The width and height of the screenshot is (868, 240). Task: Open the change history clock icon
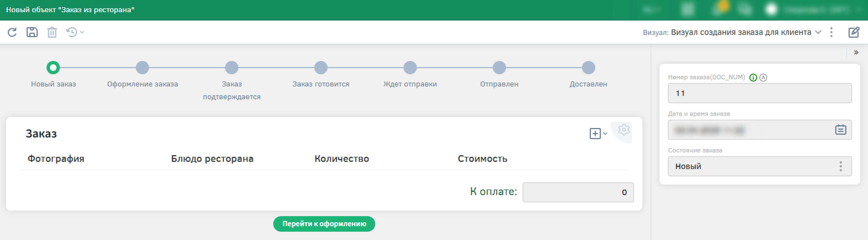(72, 32)
